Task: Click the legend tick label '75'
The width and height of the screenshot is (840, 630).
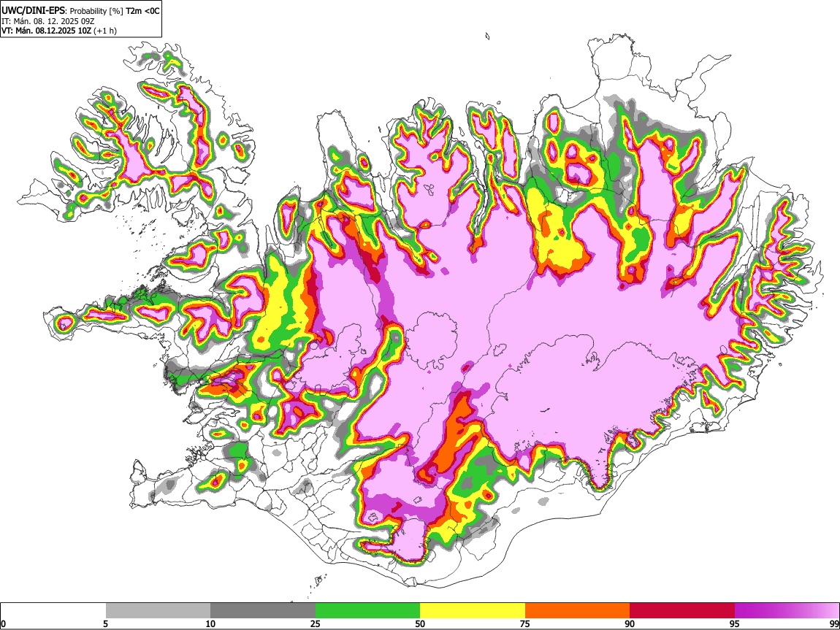Action: tap(525, 624)
